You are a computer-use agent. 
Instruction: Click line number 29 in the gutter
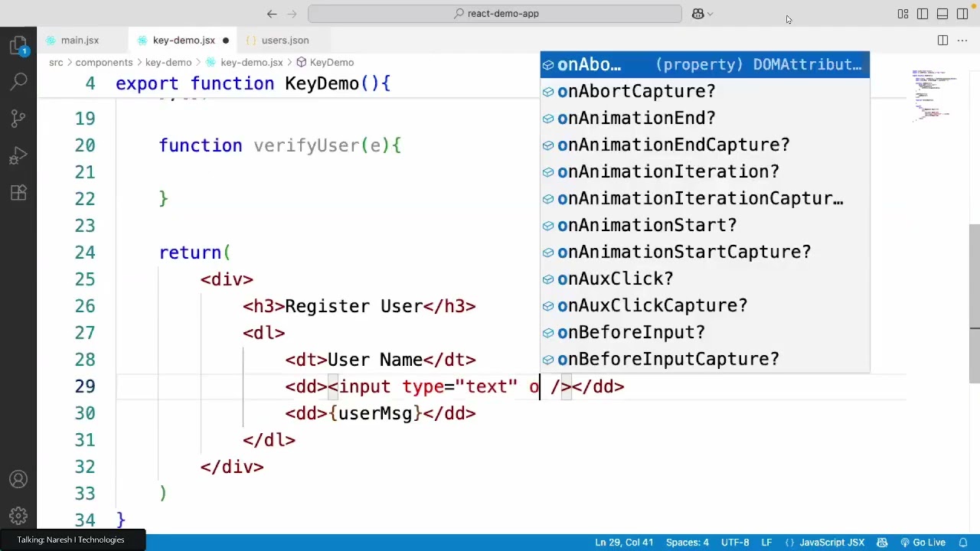(85, 386)
